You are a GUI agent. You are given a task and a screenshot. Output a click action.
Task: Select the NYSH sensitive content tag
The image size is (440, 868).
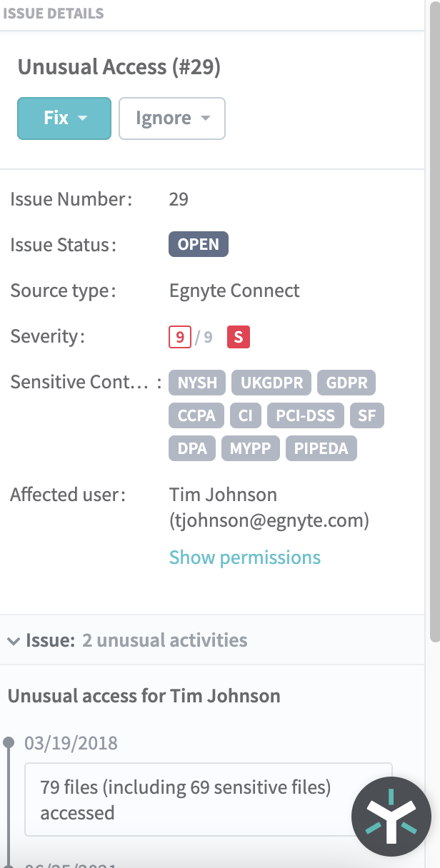click(x=197, y=383)
